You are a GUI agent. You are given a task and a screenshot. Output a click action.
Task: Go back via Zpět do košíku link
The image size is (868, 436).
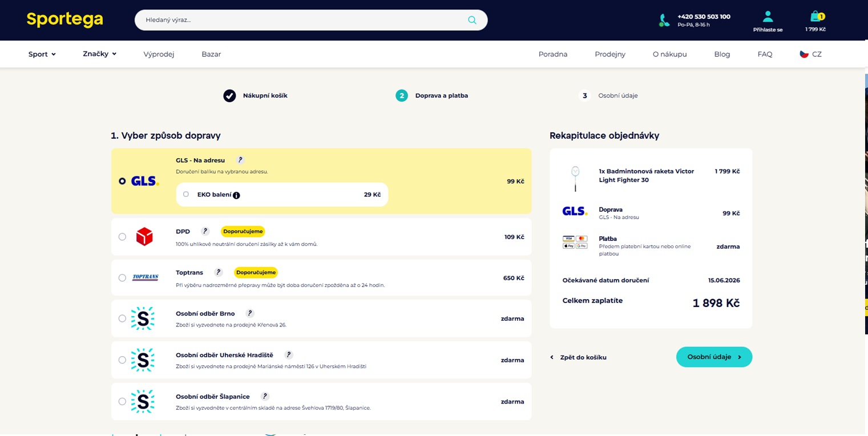[578, 357]
